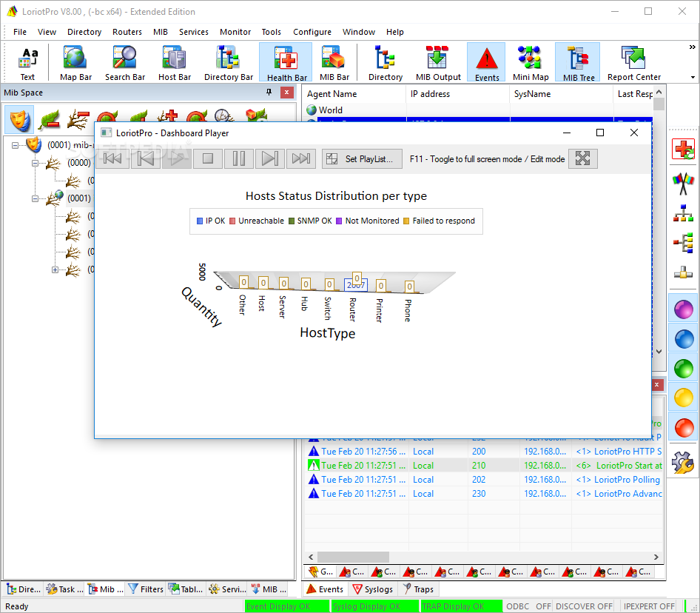The width and height of the screenshot is (700, 613).
Task: Click the IP OK legend swatch
Action: pos(200,221)
